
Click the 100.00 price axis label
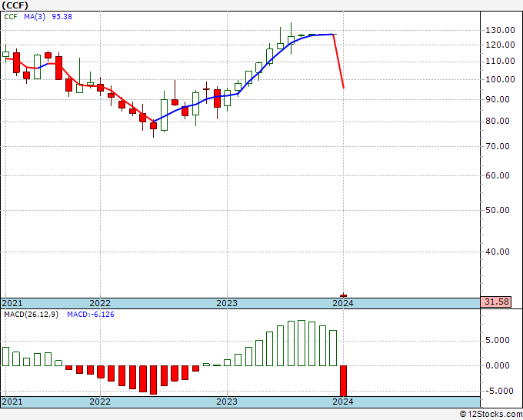[x=500, y=79]
